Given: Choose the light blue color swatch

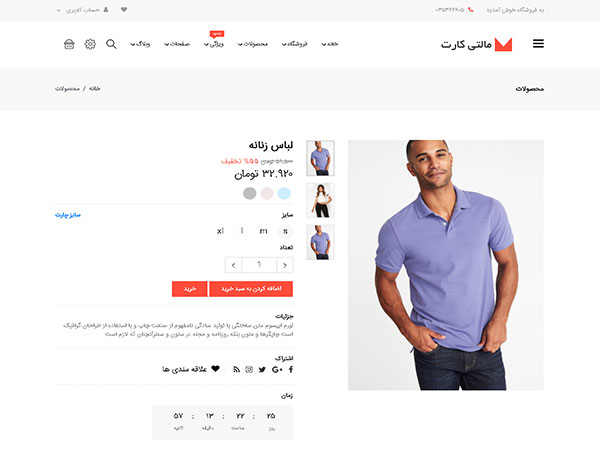Looking at the screenshot, I should point(284,193).
